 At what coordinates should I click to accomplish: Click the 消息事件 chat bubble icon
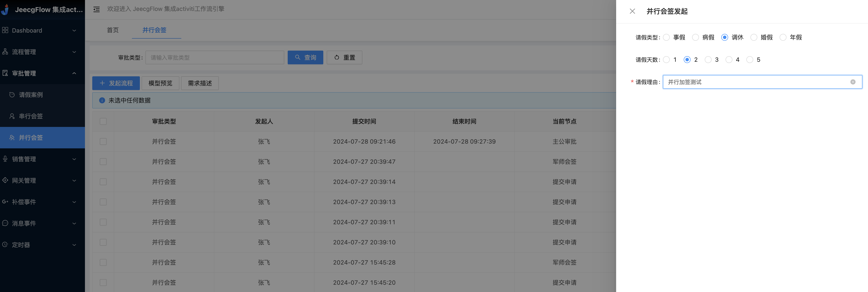(5, 223)
